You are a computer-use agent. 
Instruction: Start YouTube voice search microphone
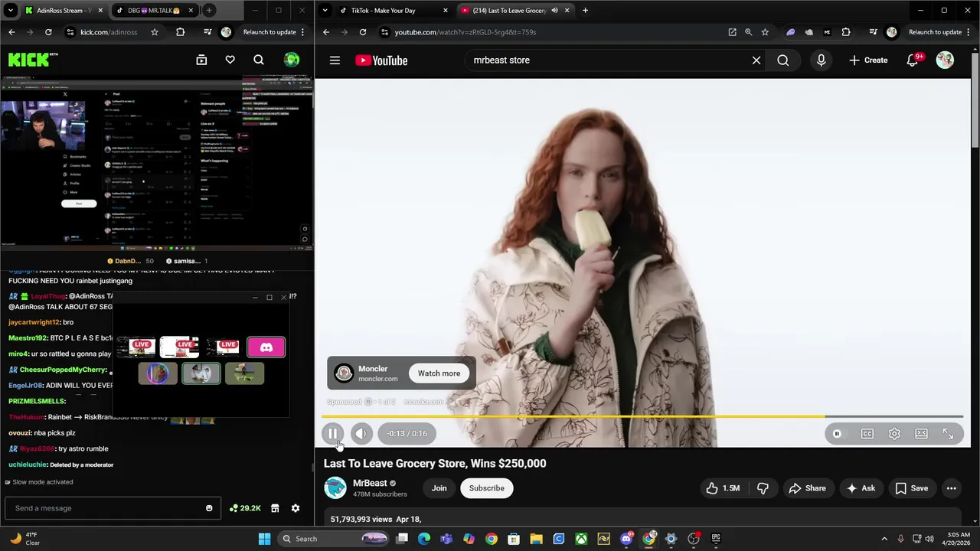coord(821,60)
